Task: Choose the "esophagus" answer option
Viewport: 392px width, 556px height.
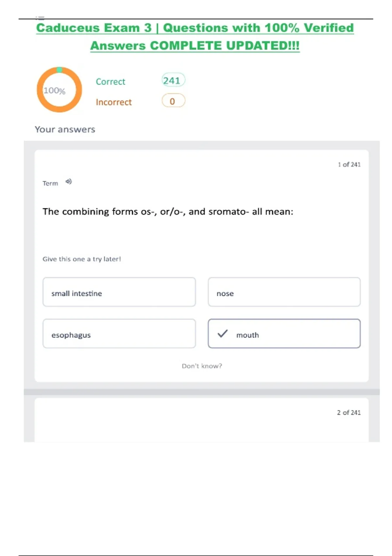Action: coord(119,334)
